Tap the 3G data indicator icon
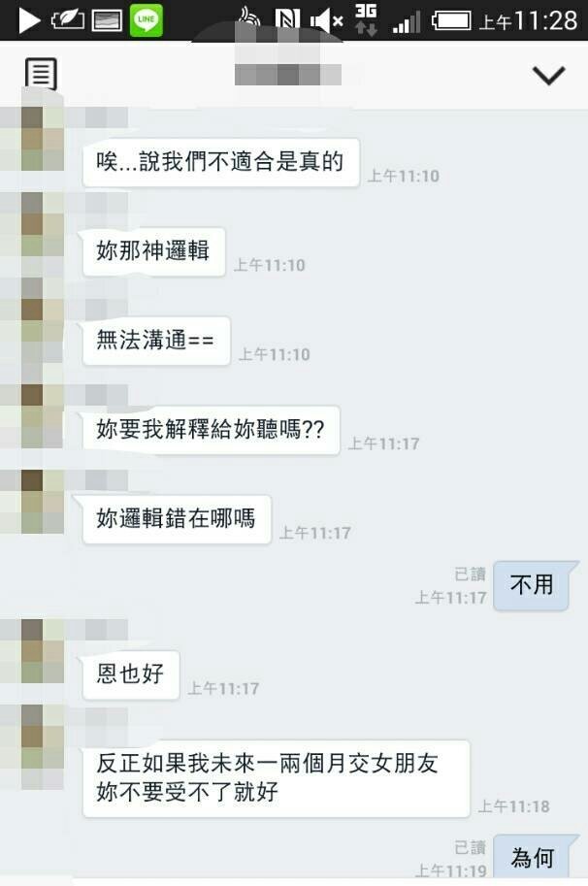Viewport: 588px width, 886px height. coord(366,20)
